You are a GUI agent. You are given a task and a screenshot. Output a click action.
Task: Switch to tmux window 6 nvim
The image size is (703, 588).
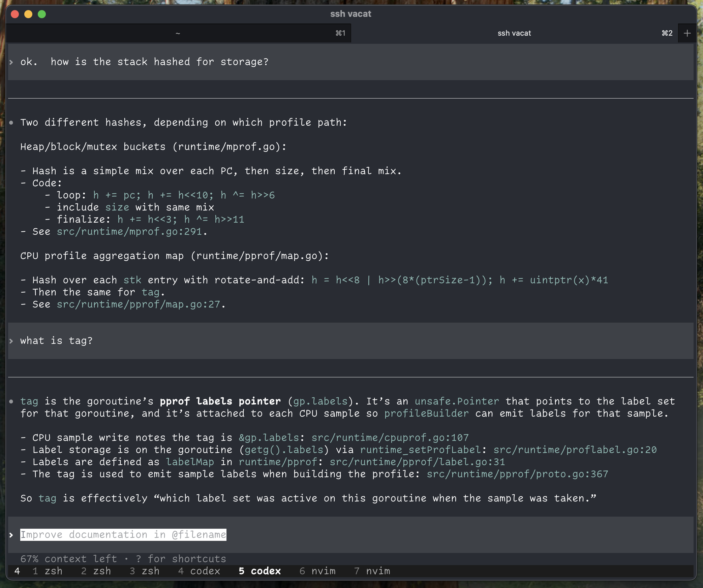pyautogui.click(x=317, y=571)
